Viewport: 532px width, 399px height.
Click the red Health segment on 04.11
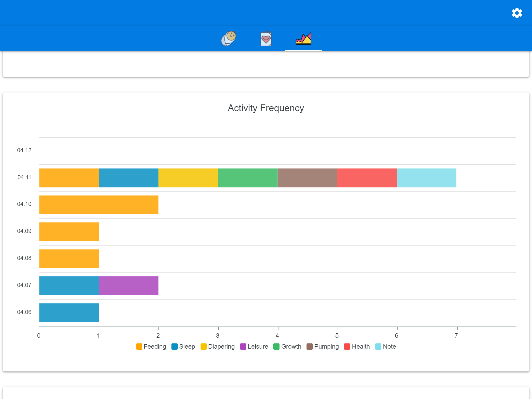[x=367, y=178]
